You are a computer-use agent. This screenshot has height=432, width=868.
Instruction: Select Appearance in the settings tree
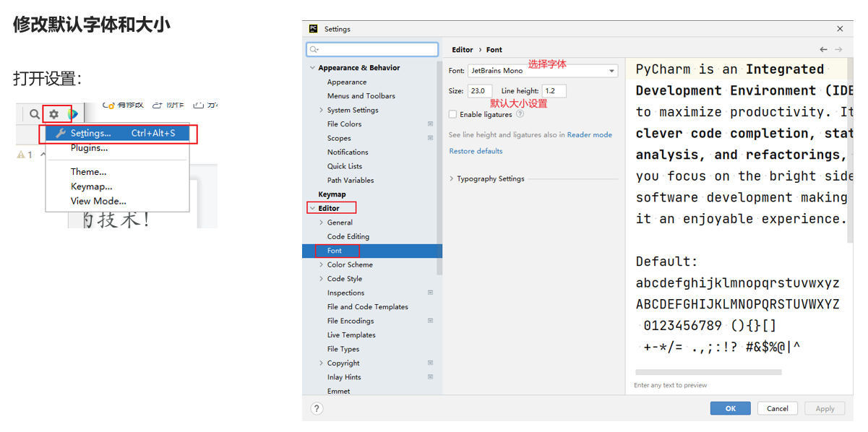pos(347,82)
